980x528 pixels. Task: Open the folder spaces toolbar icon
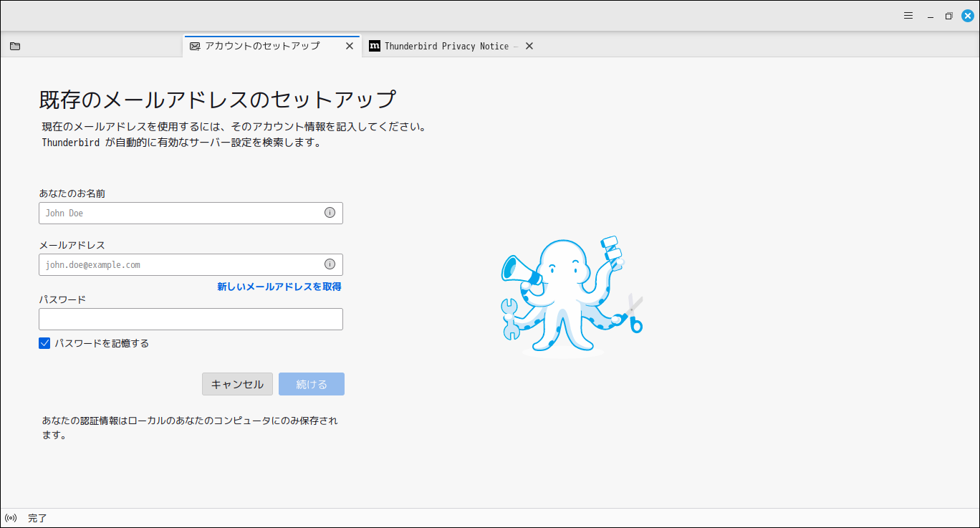(15, 46)
